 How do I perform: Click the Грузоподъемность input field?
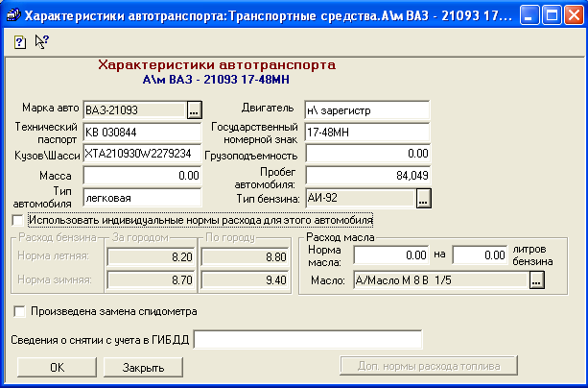[x=368, y=154]
